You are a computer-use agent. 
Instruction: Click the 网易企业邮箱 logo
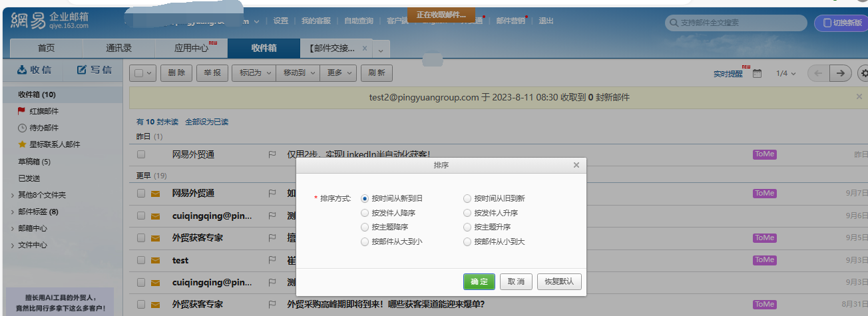point(49,20)
